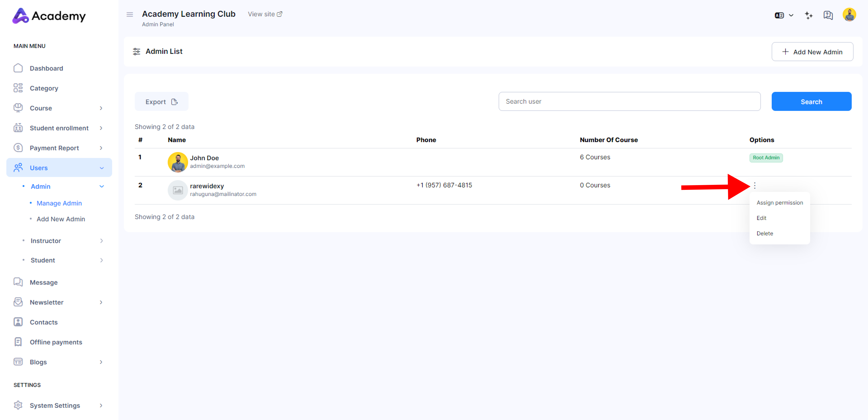Click the AI sparkle icon in header
The image size is (868, 420).
(808, 15)
